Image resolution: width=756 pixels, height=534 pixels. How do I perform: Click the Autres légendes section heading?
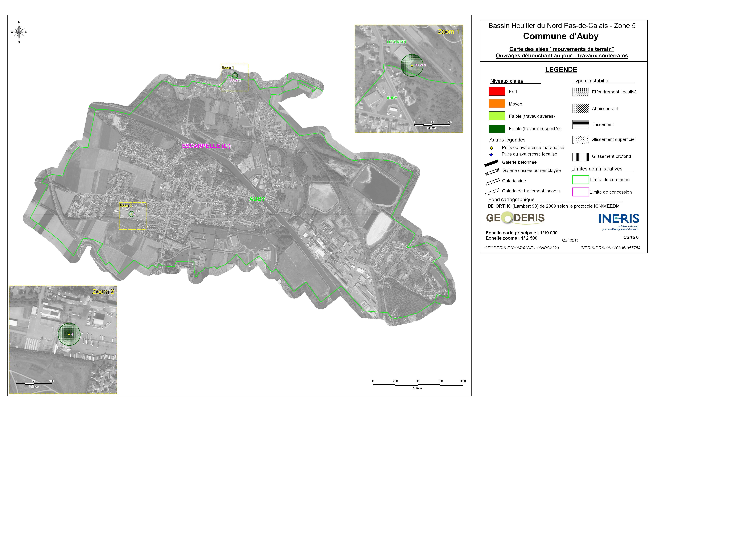coord(507,140)
